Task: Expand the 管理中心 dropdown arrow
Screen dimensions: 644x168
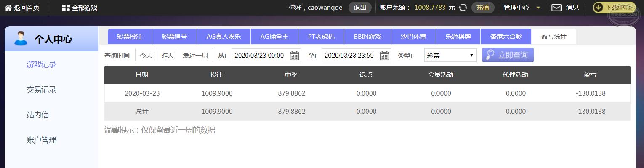Action: (538, 8)
